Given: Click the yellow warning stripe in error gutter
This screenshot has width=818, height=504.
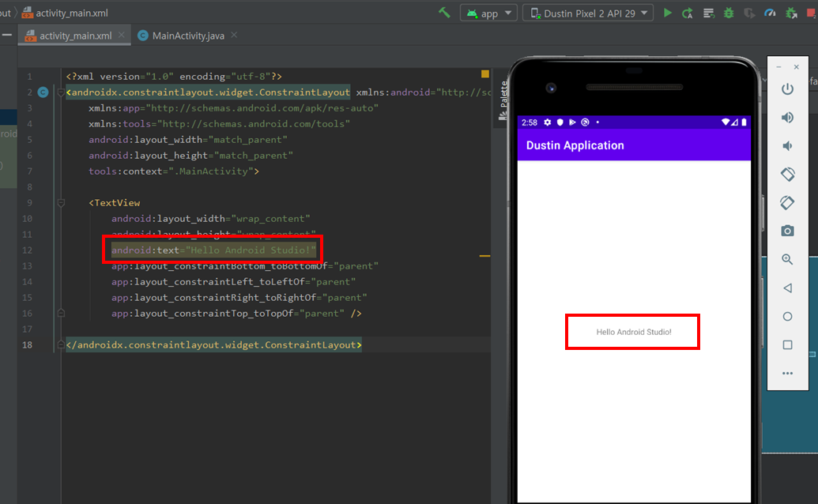Looking at the screenshot, I should click(484, 256).
